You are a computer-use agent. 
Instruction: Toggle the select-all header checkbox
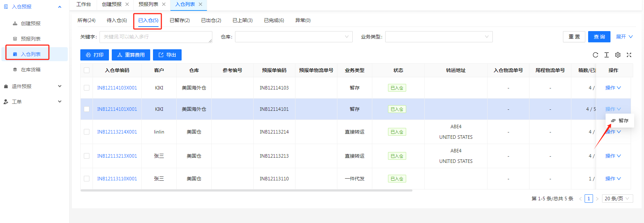tap(87, 70)
